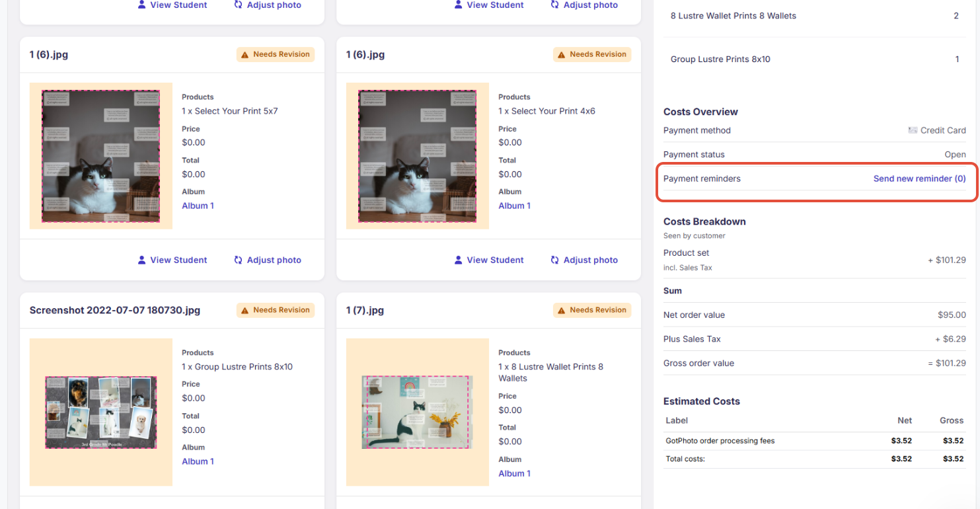The image size is (980, 509).
Task: Click the 1 (7).jpg file name
Action: point(365,310)
